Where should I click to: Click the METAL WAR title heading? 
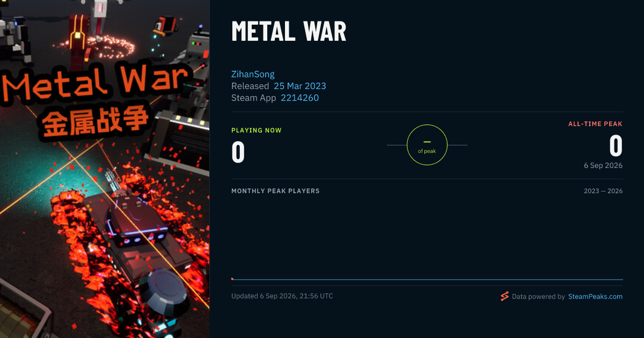click(289, 32)
